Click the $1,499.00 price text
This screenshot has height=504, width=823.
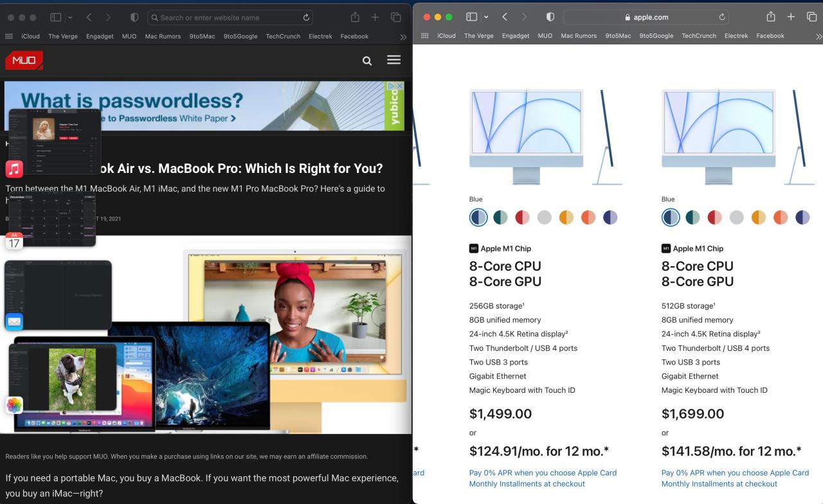[x=501, y=413]
